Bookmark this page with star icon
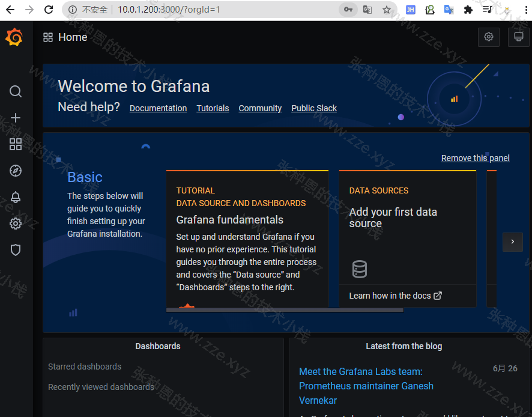This screenshot has width=532, height=417. [387, 10]
